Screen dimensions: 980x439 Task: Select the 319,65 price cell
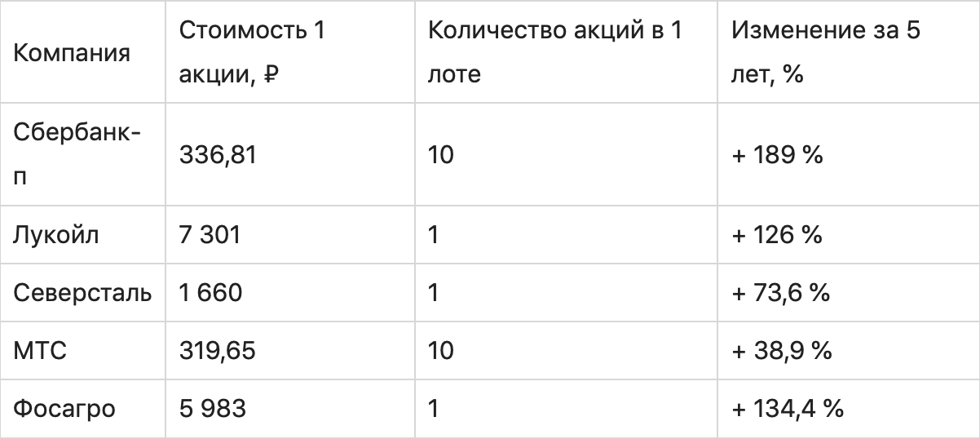218,351
